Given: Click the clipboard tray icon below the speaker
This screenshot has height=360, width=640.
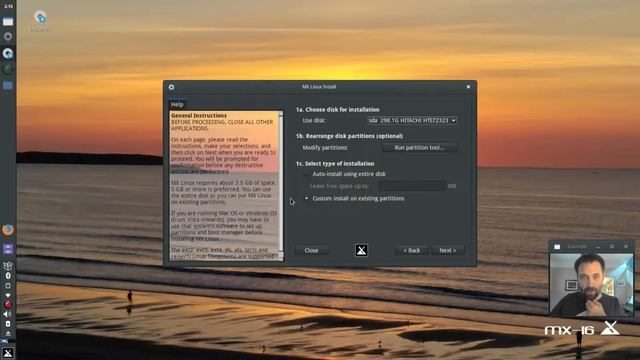Looking at the screenshot, I should 8,324.
